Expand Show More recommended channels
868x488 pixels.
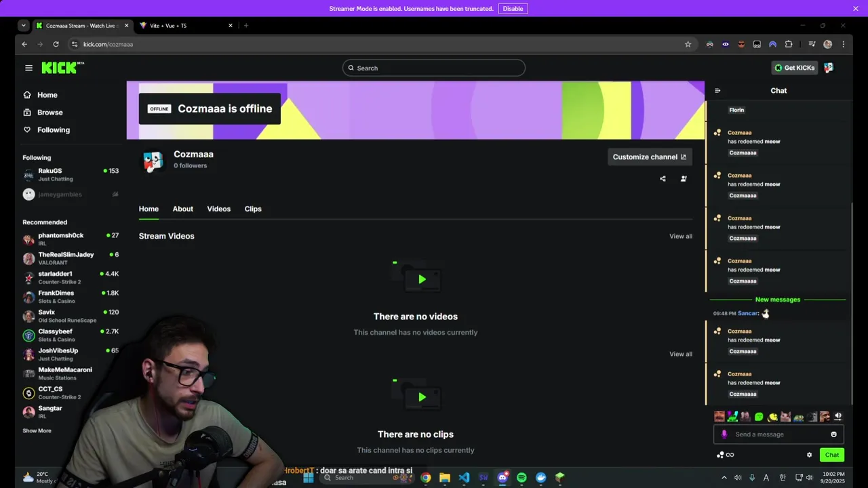click(x=37, y=431)
